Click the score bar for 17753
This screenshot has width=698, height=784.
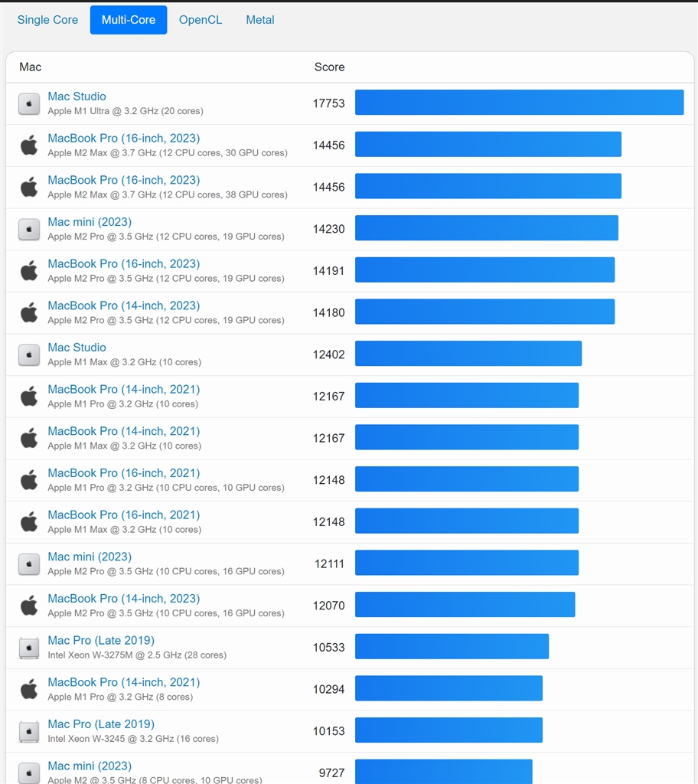[x=519, y=103]
